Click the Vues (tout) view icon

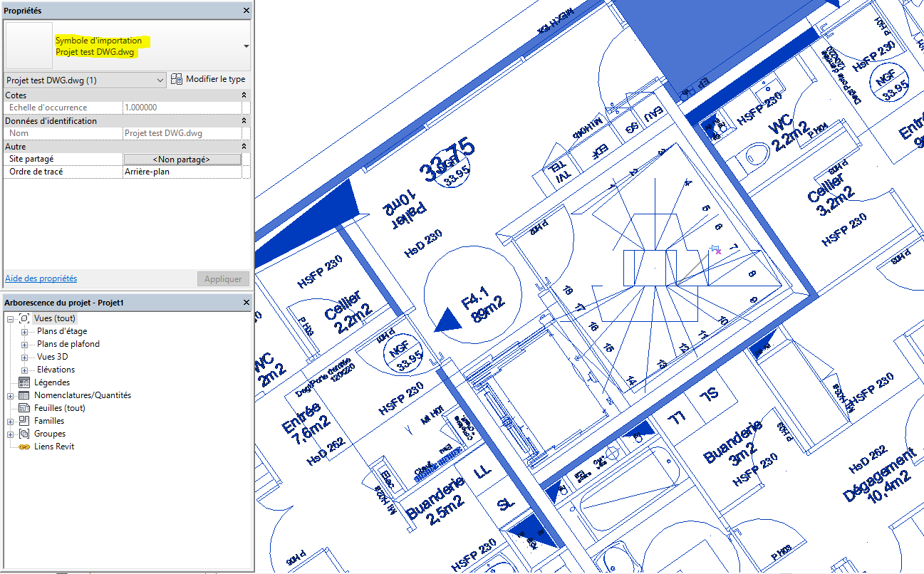(x=24, y=318)
